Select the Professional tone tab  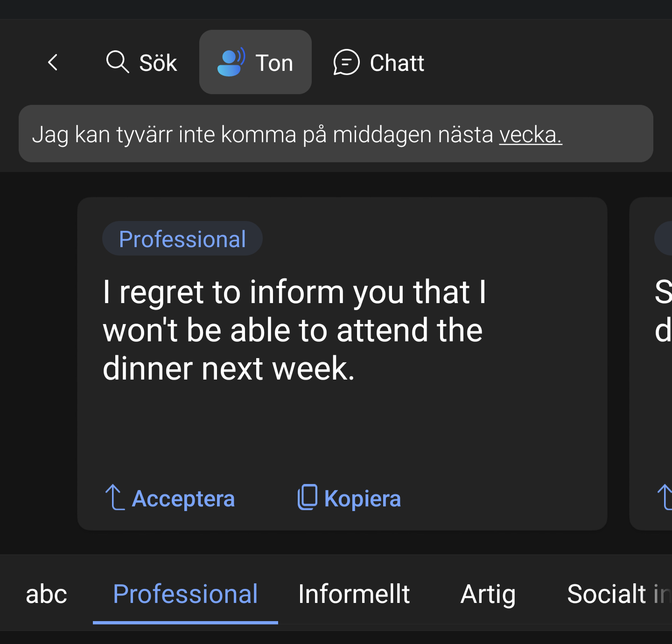185,594
